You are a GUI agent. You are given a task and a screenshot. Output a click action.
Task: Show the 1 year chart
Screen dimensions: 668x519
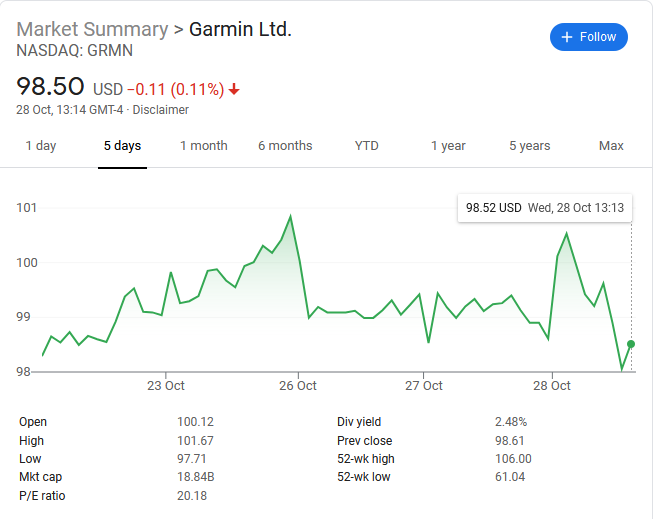click(448, 146)
